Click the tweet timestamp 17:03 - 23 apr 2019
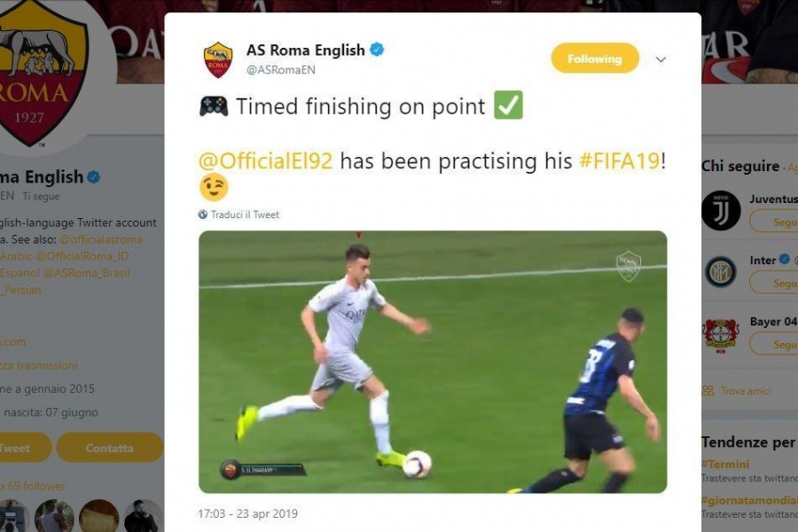 click(x=248, y=513)
